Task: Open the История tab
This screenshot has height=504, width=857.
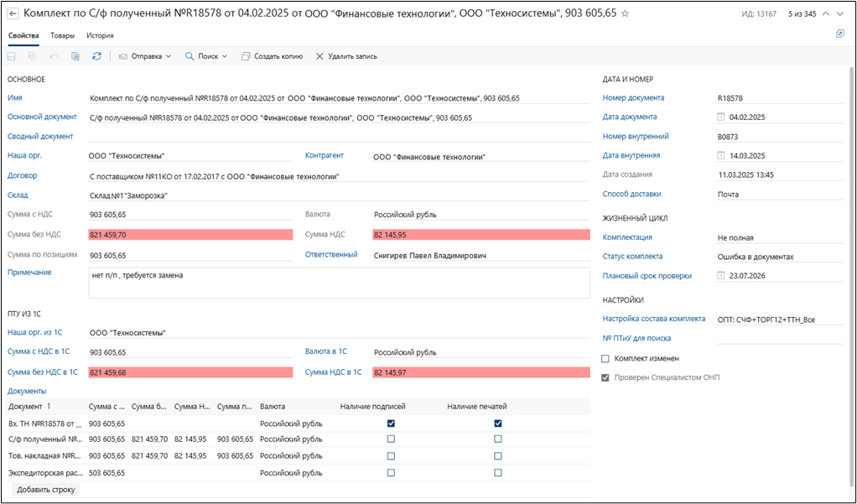Action: [100, 35]
